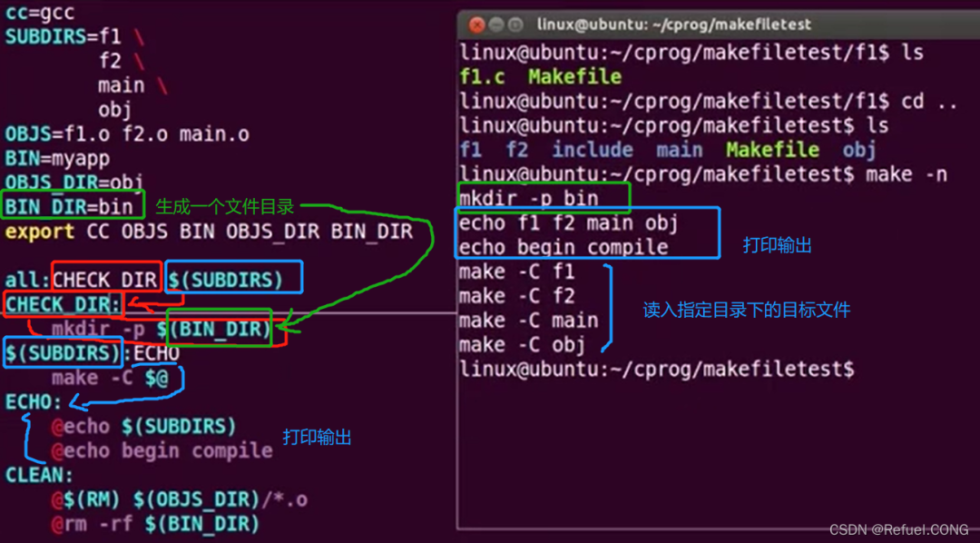Close the linux@ubuntu terminal window
Screen dimensions: 980x543
pyautogui.click(x=477, y=25)
